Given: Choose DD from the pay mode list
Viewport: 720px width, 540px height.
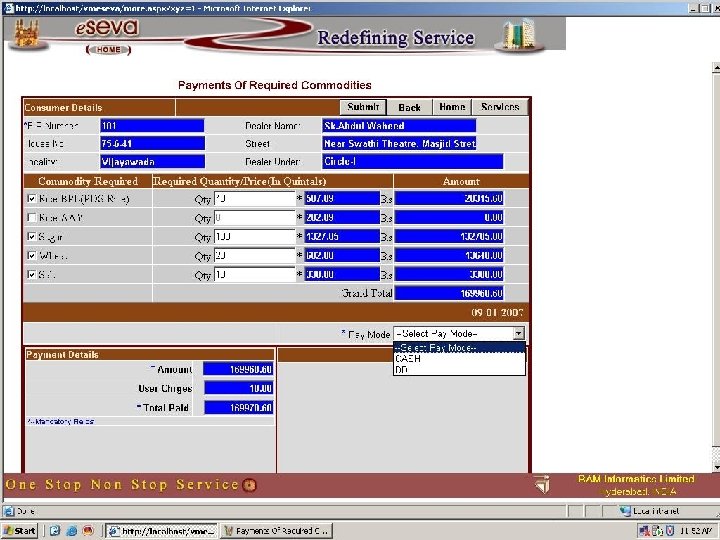Looking at the screenshot, I should click(x=402, y=369).
